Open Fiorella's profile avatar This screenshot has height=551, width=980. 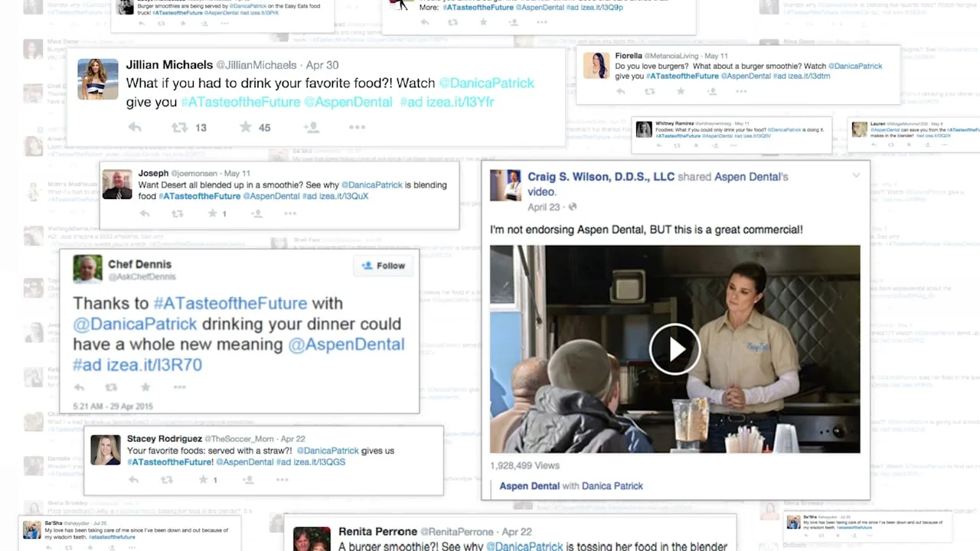(596, 65)
